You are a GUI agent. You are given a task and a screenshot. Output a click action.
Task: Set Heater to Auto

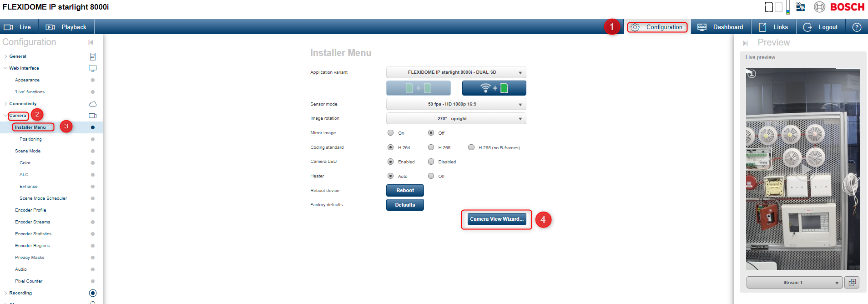click(x=390, y=176)
